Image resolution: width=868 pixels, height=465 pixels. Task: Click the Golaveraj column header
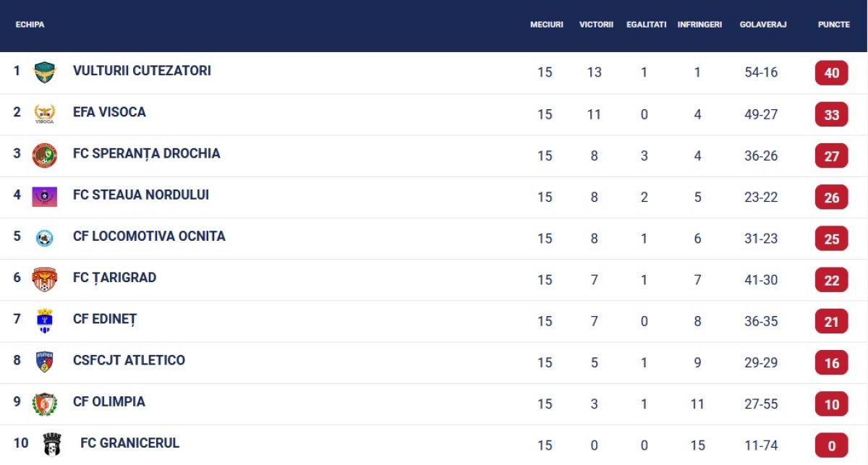762,25
